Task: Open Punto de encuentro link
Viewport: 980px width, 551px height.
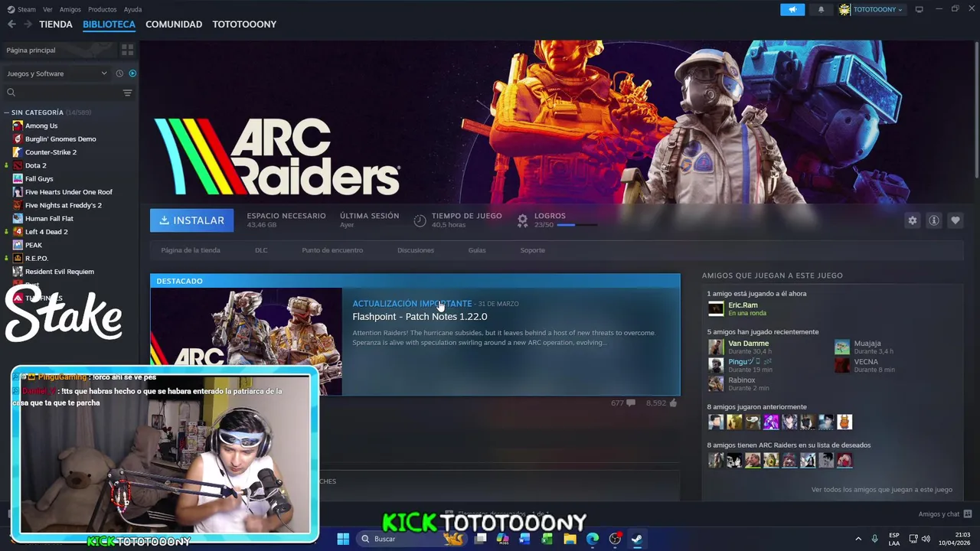Action: click(x=332, y=250)
